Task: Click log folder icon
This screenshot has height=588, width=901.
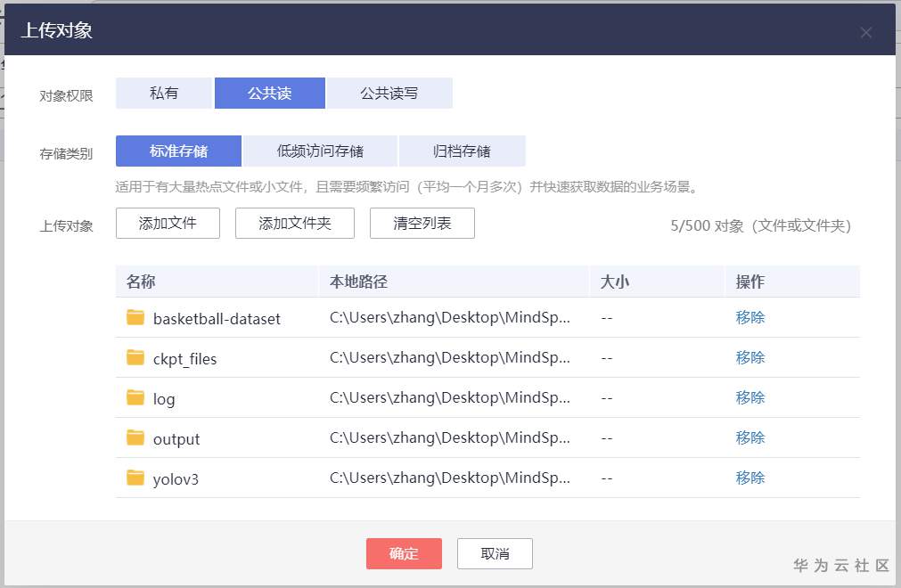Action: [135, 397]
